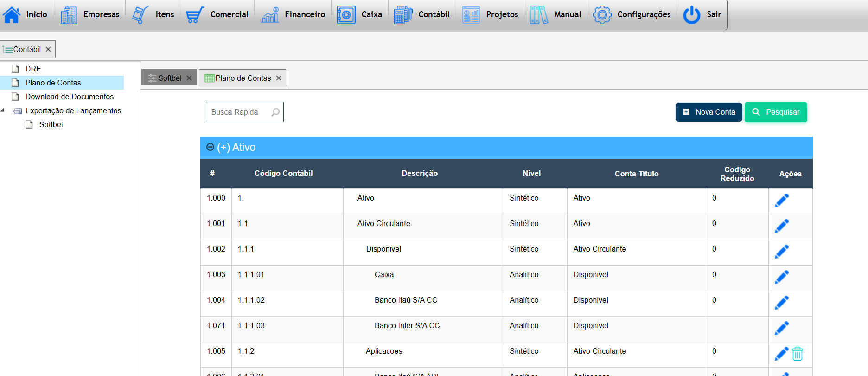Click the magnifier icon in Busca Rapida

[275, 112]
